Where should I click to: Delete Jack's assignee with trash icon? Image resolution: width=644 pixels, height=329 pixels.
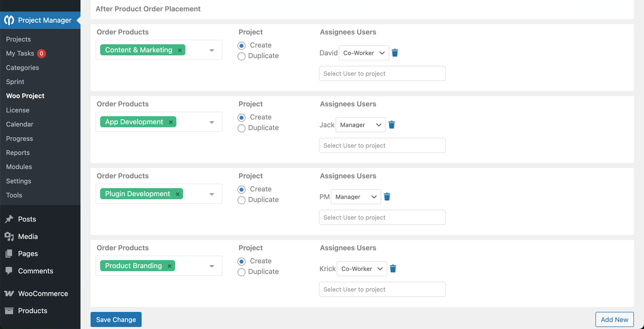click(x=392, y=125)
